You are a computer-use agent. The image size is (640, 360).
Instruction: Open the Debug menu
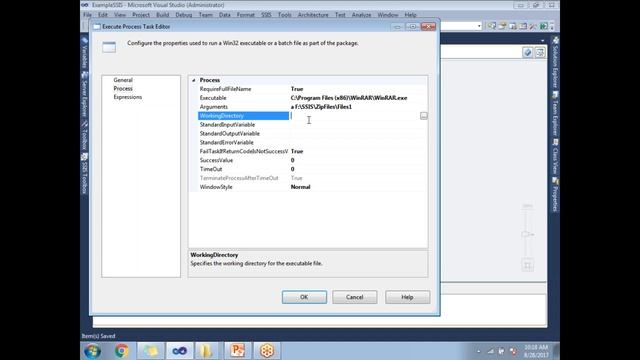(x=184, y=15)
